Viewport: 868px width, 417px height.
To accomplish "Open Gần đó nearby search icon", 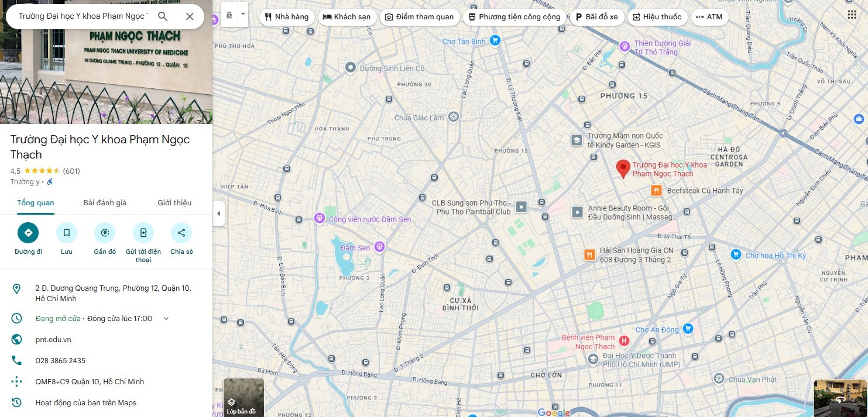I will (105, 233).
